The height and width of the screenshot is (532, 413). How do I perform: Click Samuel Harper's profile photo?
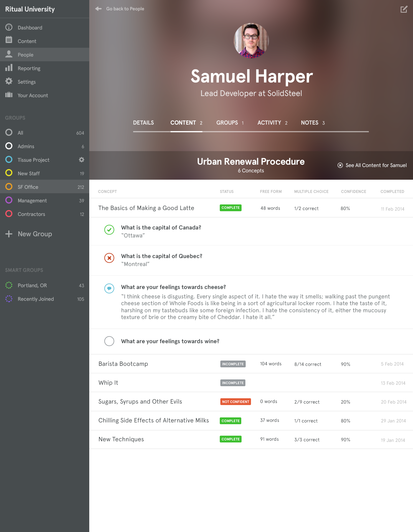point(251,41)
